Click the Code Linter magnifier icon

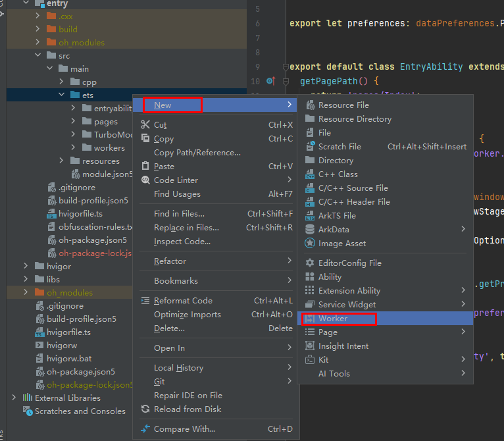[x=145, y=180]
